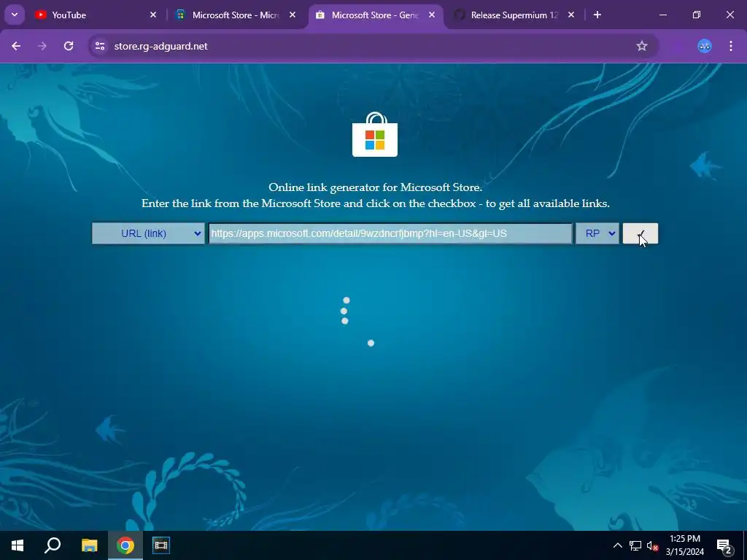The width and height of the screenshot is (747, 560).
Task: Open the film strip app in taskbar
Action: pos(161,545)
